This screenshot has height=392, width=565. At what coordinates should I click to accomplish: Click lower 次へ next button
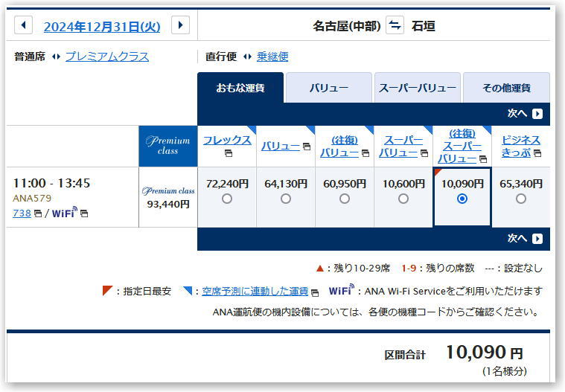(x=525, y=238)
